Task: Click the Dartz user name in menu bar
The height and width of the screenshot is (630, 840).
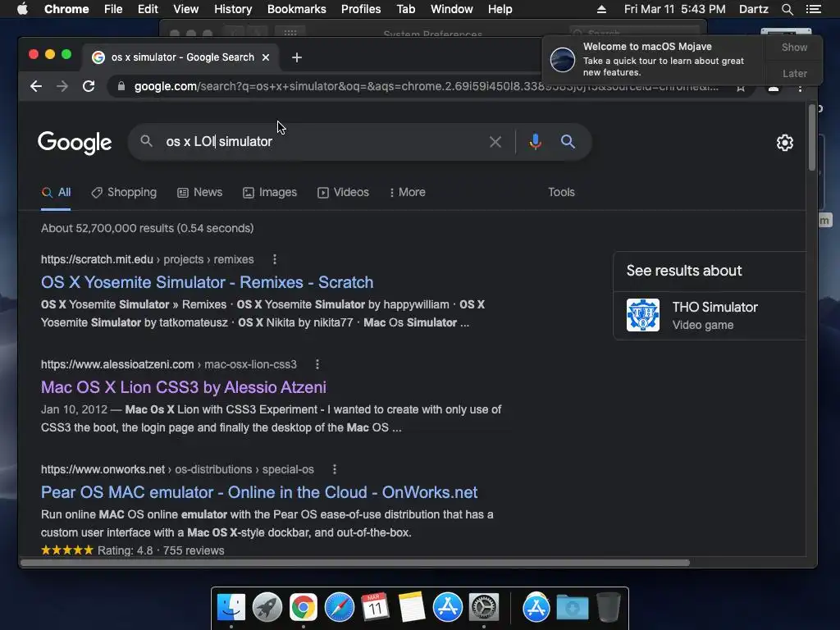Action: click(x=753, y=9)
